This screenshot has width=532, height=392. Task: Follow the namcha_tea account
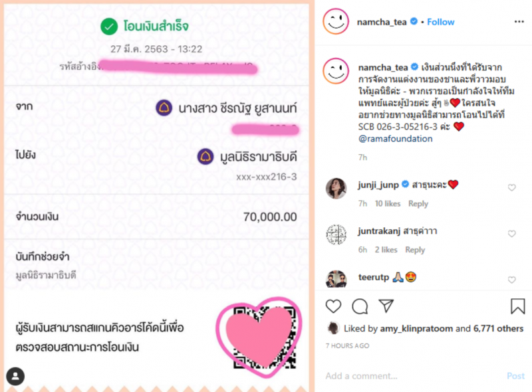pyautogui.click(x=440, y=22)
